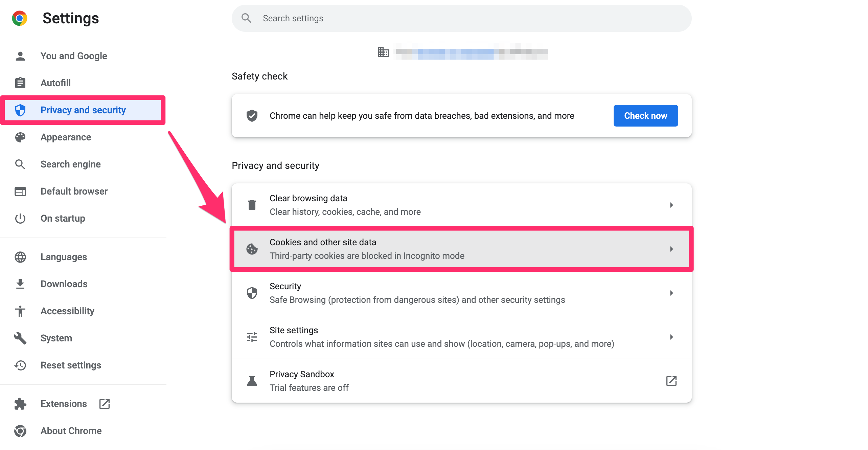Select the Autofill clipboard icon
Screen dimensions: 868x450
click(20, 83)
